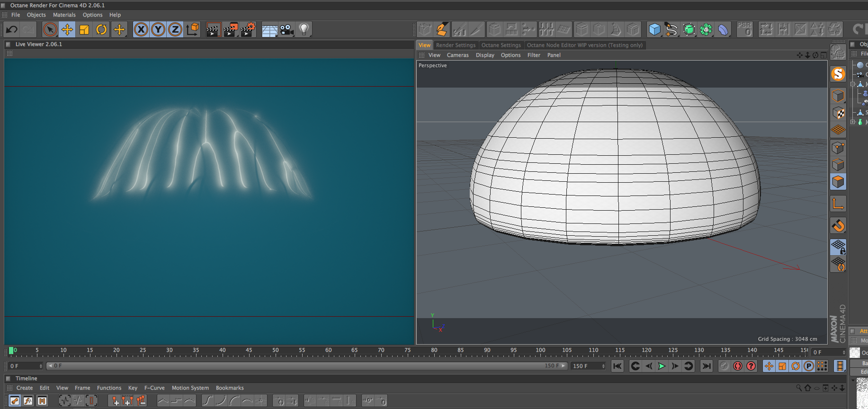The image size is (868, 409).
Task: Switch to Polygons mode in side palette
Action: tap(838, 182)
